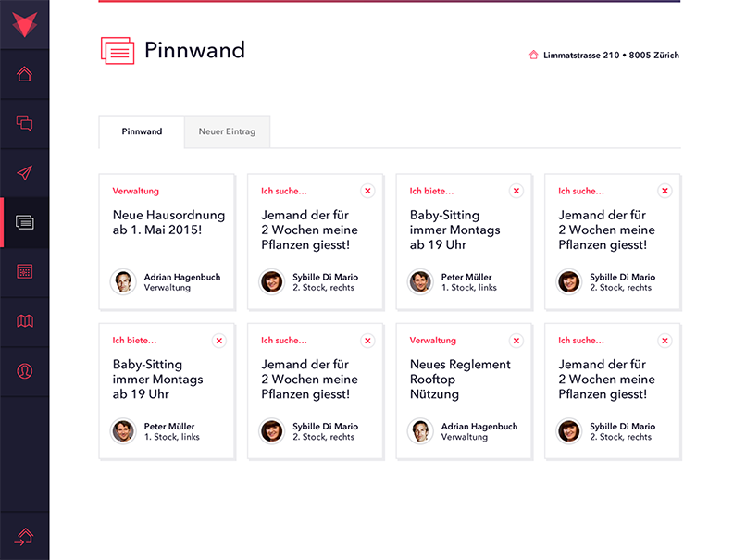
Task: Dismiss the bottom-row Baby-Sitting card
Action: pyautogui.click(x=219, y=341)
